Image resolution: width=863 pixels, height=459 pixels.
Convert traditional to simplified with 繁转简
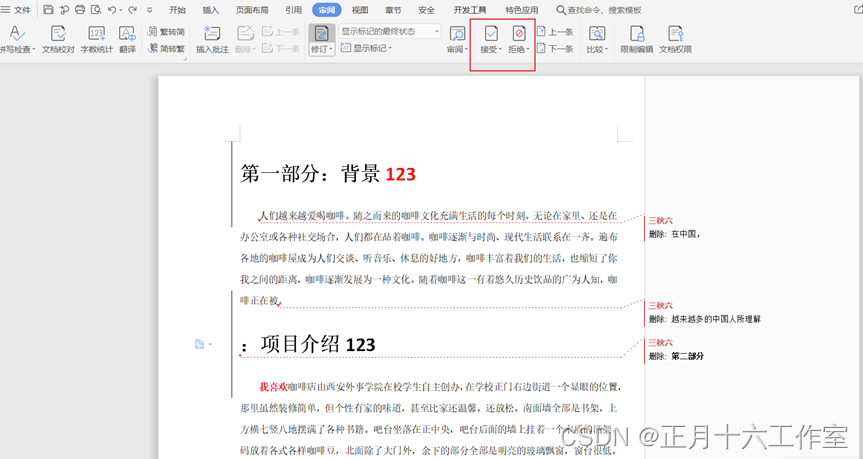166,32
